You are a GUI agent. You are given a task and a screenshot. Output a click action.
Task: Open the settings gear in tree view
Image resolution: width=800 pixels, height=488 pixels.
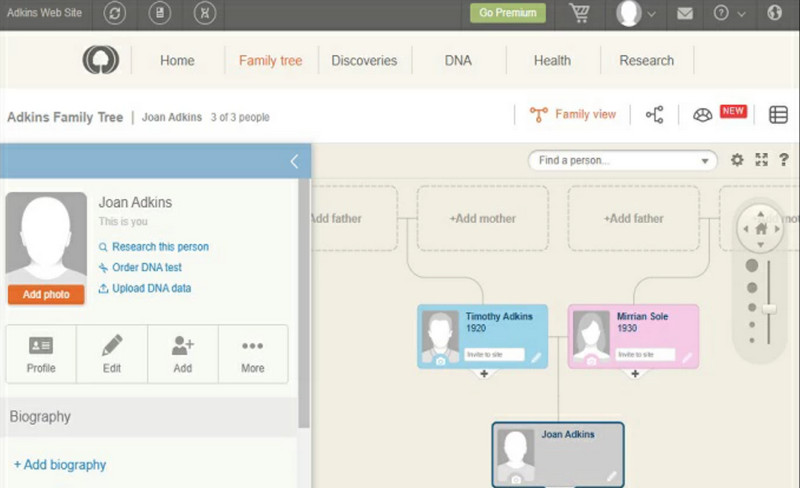[737, 160]
